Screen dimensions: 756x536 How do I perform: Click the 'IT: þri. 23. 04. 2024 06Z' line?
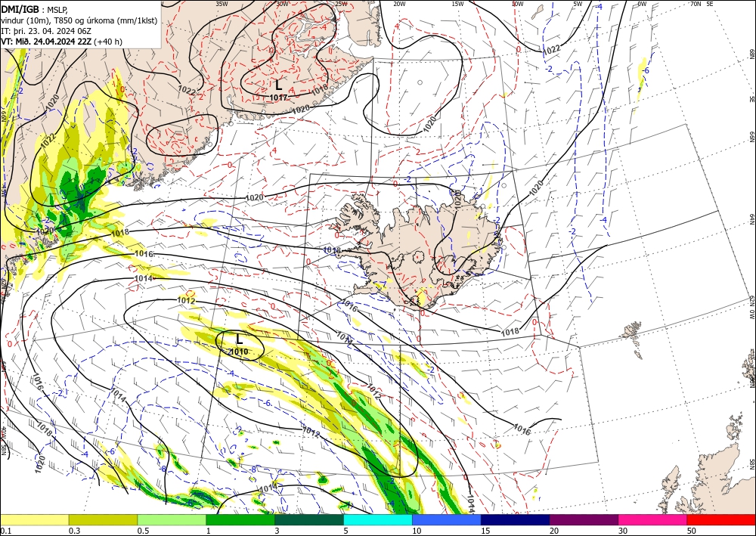[x=46, y=30]
